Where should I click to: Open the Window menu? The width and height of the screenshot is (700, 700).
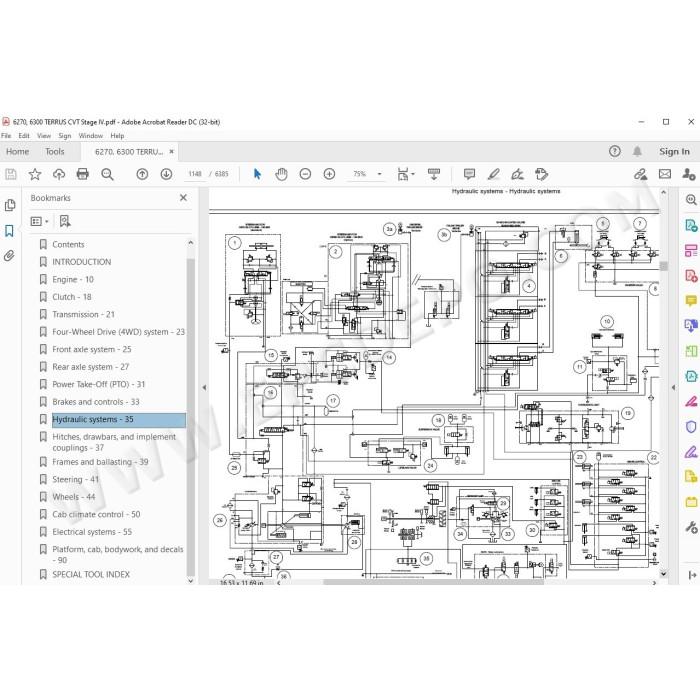[x=91, y=136]
